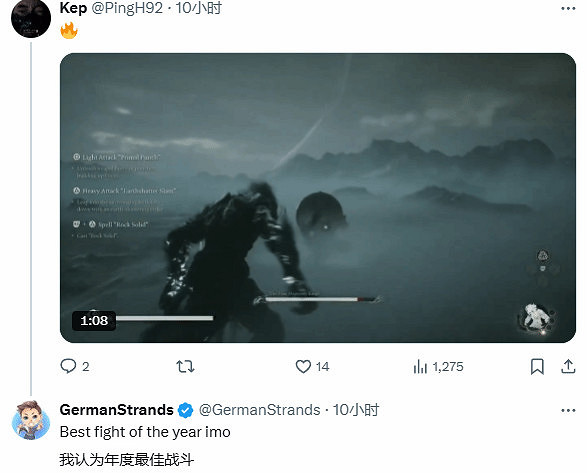Bookmark Kep's tweet
This screenshot has width=587, height=473.
(537, 366)
